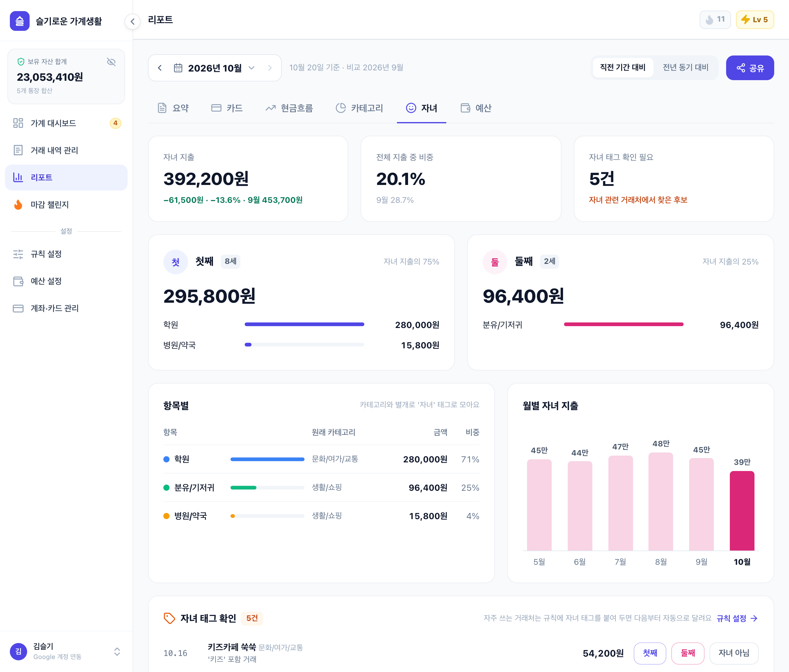
Task: Go to the previous month with the left arrow
Action: click(160, 68)
